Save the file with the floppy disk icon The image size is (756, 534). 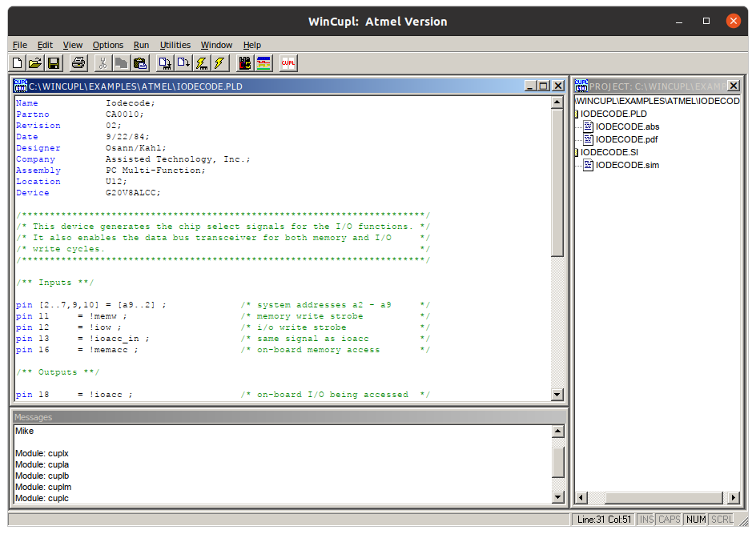point(53,62)
